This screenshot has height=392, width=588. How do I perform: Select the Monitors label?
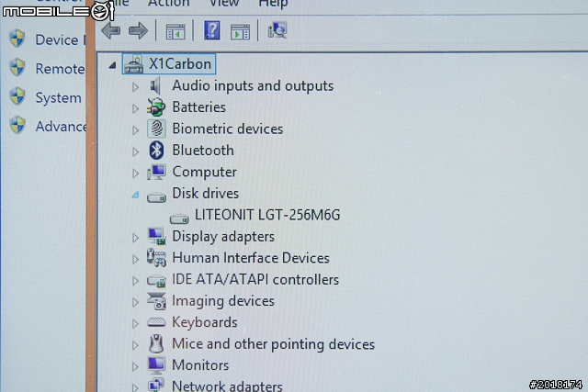click(200, 365)
